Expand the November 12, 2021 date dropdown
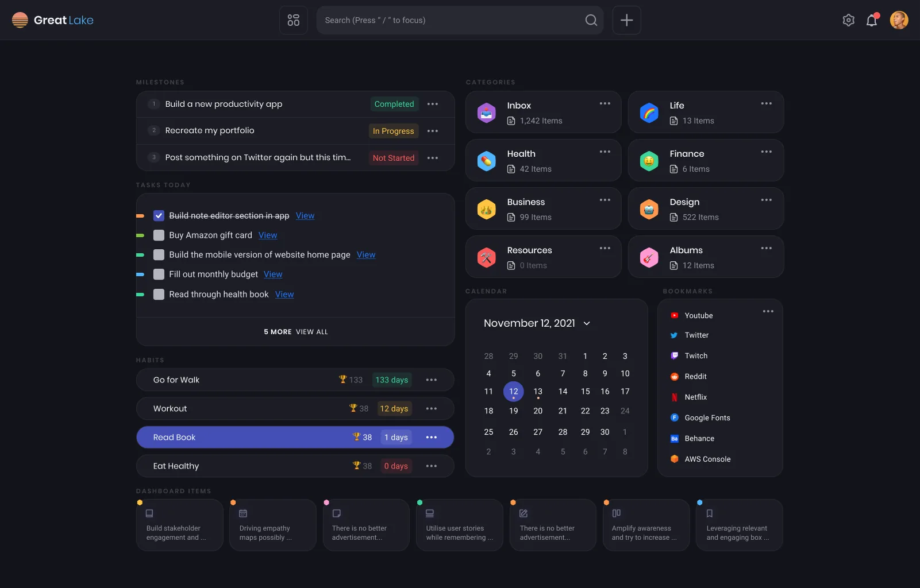This screenshot has height=588, width=920. (587, 323)
